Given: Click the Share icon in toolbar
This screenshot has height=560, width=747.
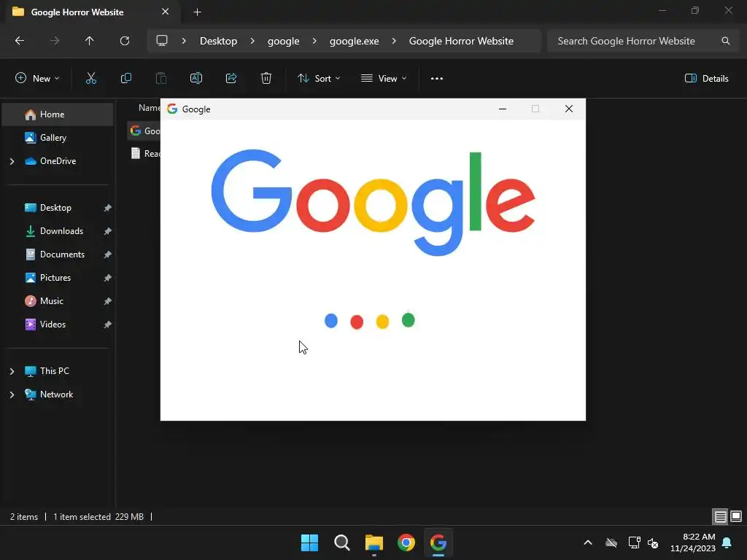Looking at the screenshot, I should (x=231, y=79).
